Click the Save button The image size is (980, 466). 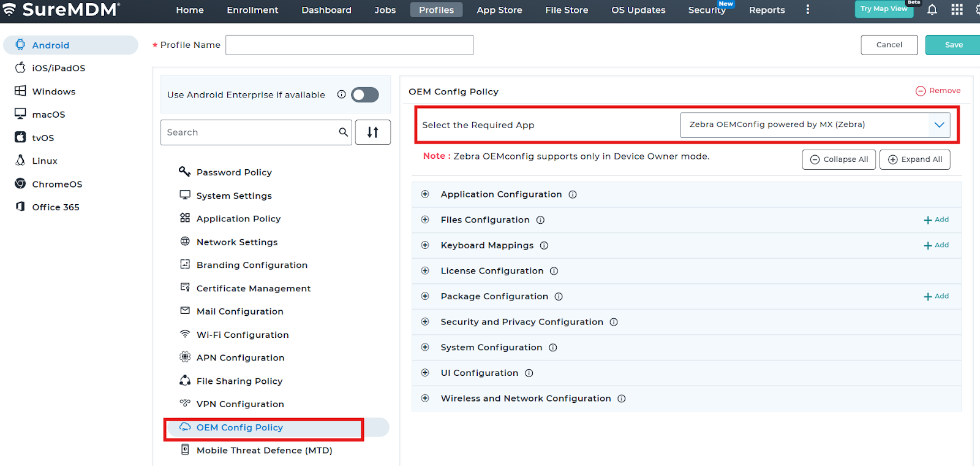953,45
